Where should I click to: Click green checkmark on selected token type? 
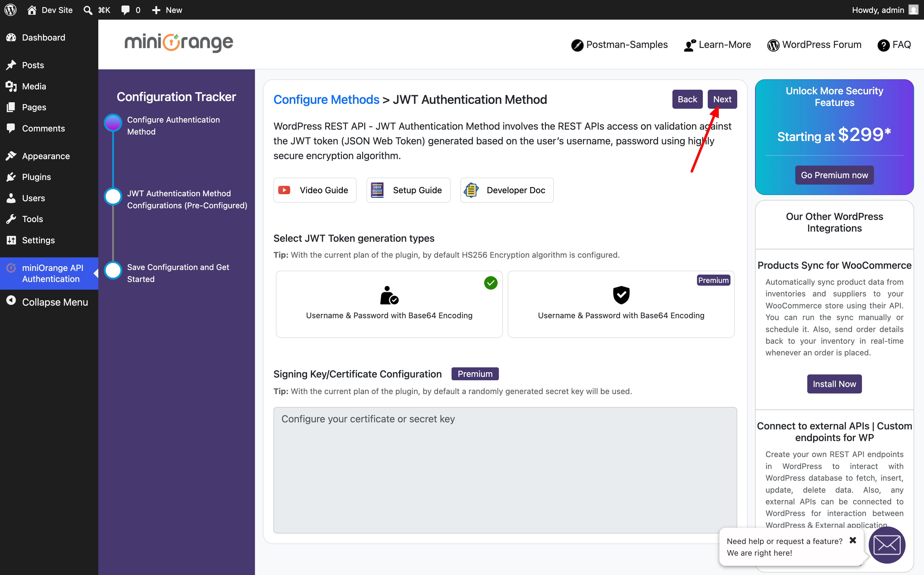[491, 283]
